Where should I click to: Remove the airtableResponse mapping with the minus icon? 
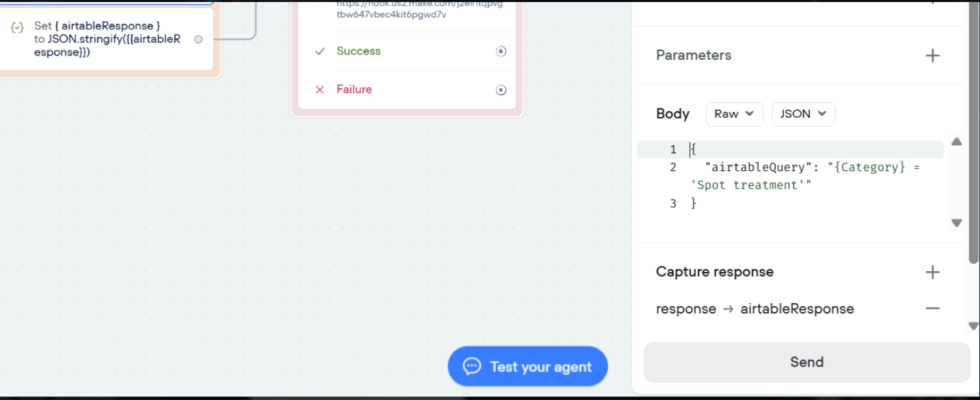(x=932, y=309)
